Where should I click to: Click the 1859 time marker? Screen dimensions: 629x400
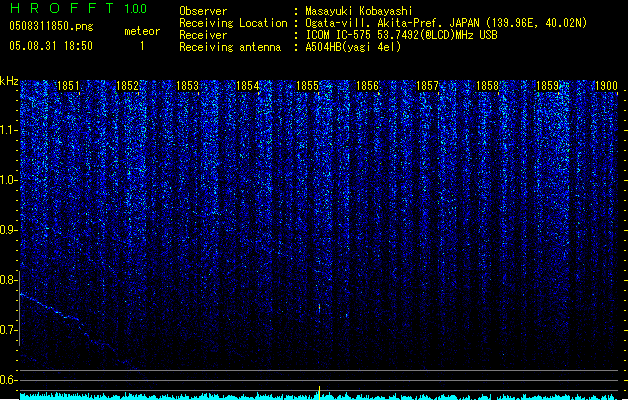tap(547, 86)
